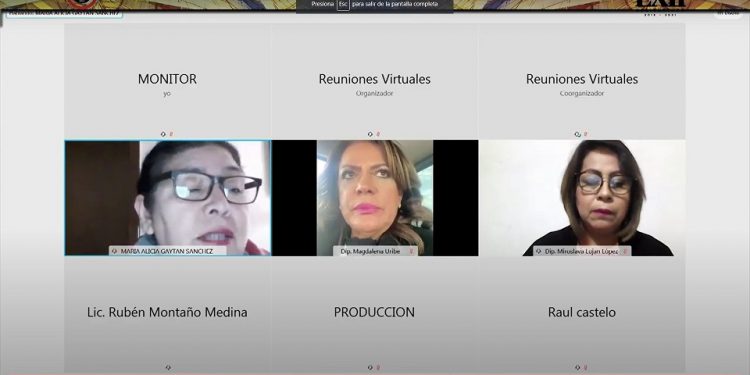
Task: Click the 'Dip. Magdalena Uribe' name label
Action: pyautogui.click(x=370, y=251)
